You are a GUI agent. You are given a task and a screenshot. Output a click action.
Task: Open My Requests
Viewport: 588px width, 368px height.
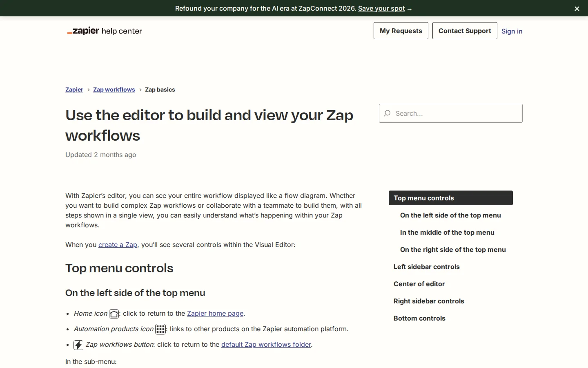[x=401, y=31]
